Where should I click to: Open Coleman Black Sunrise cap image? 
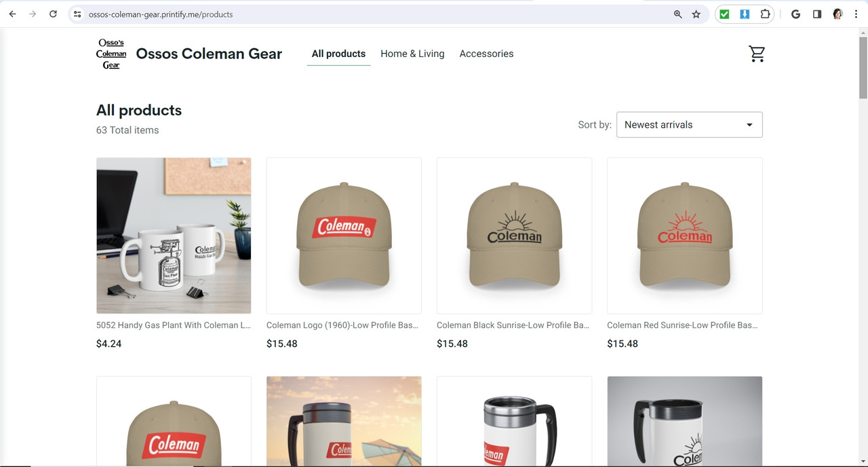(x=514, y=236)
